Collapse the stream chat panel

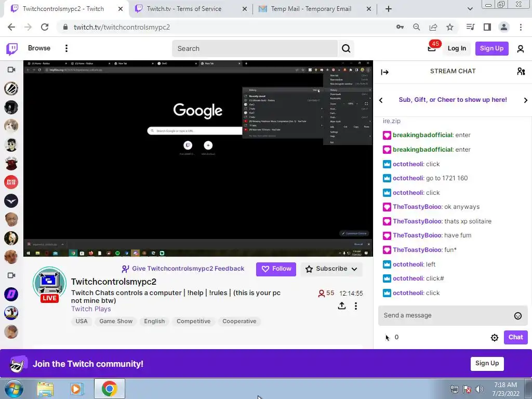pos(385,72)
